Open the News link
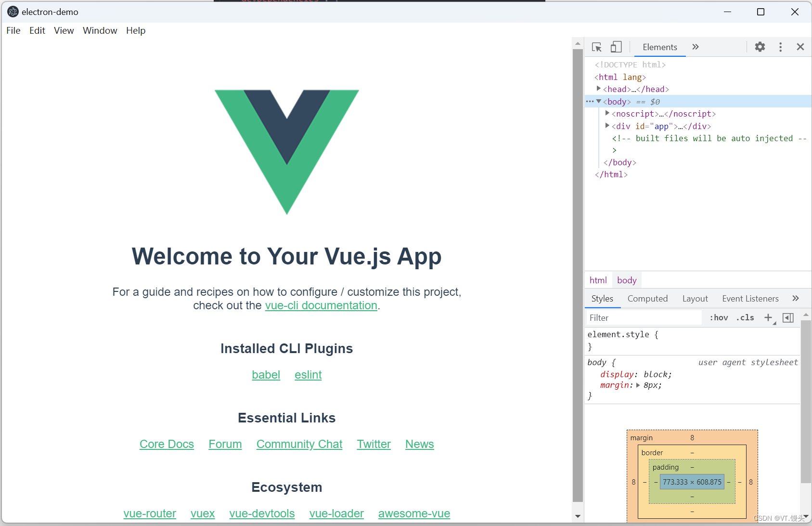Image resolution: width=812 pixels, height=526 pixels. click(420, 444)
